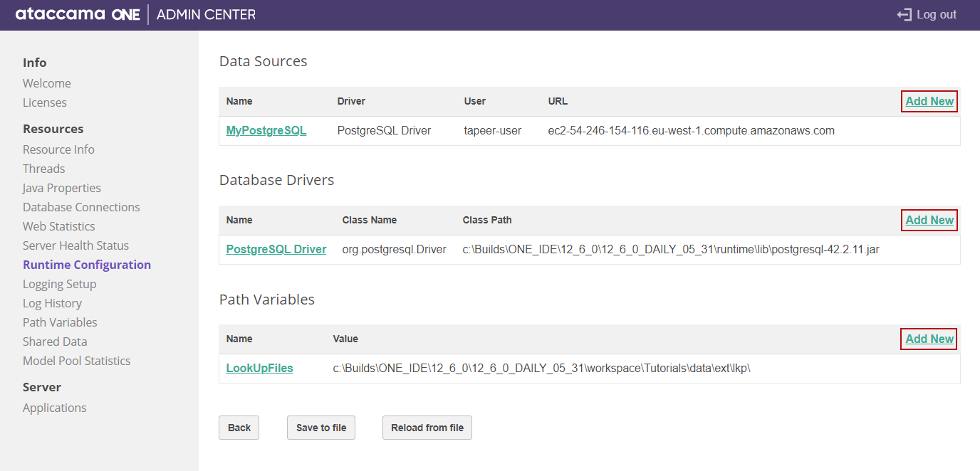980x471 pixels.
Task: Open the Java Properties page
Action: 61,187
